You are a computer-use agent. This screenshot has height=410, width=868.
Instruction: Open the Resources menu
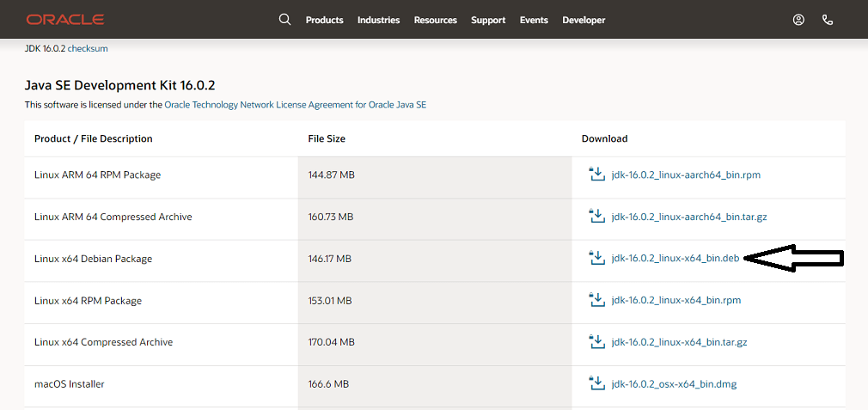pyautogui.click(x=436, y=20)
